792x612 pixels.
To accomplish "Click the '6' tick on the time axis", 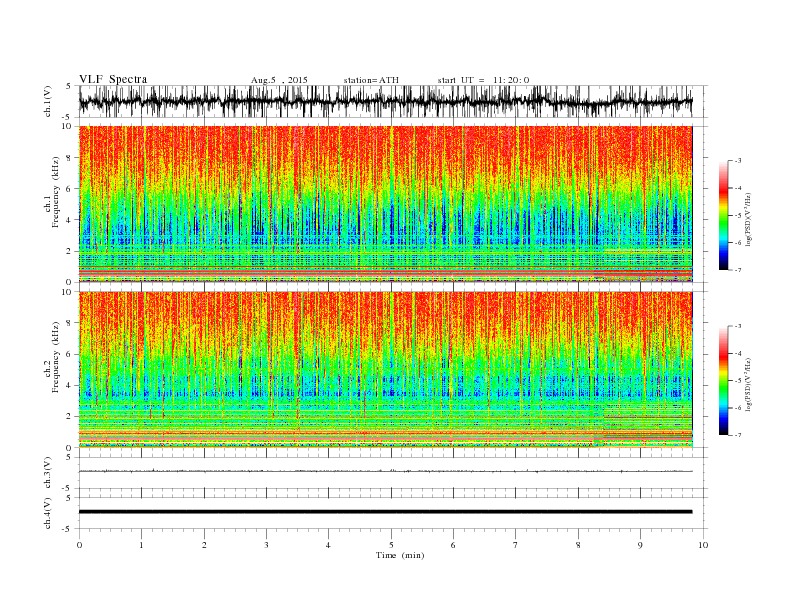I will pyautogui.click(x=453, y=545).
